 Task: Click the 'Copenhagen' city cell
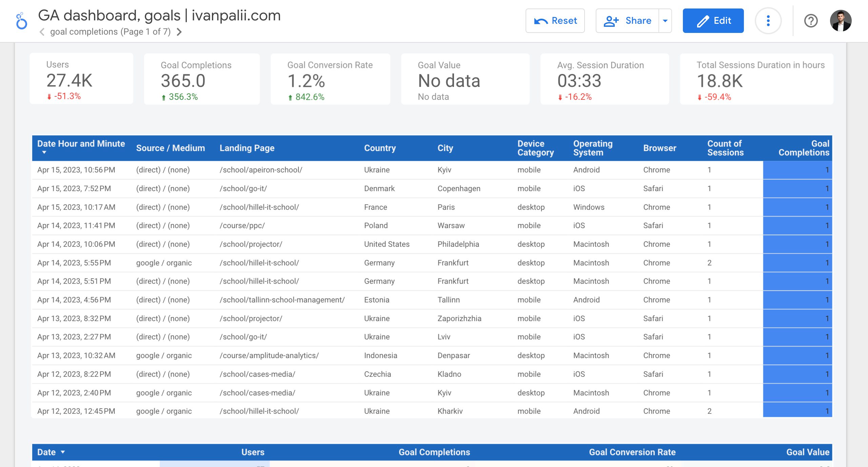click(x=459, y=188)
